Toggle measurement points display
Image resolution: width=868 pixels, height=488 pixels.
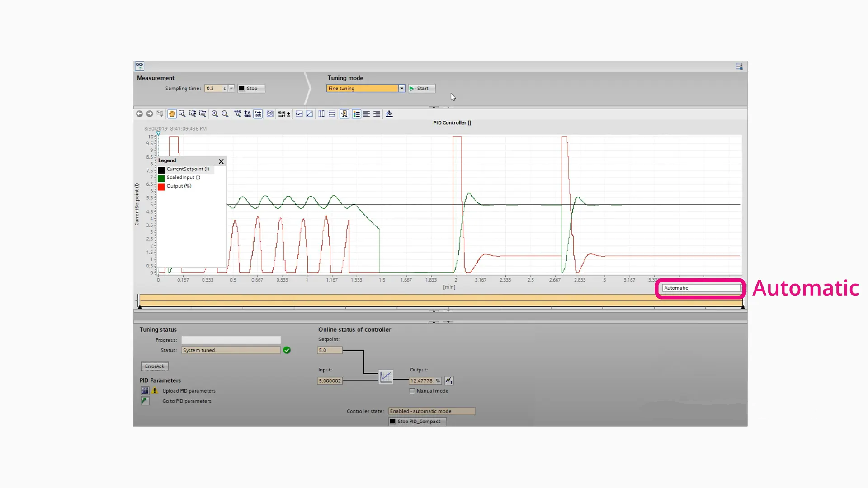point(299,114)
